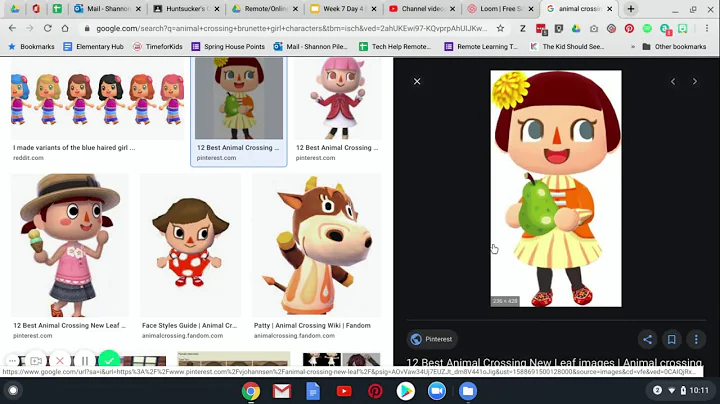This screenshot has height=404, width=720.
Task: Reload the current page
Action: pyautogui.click(x=47, y=28)
